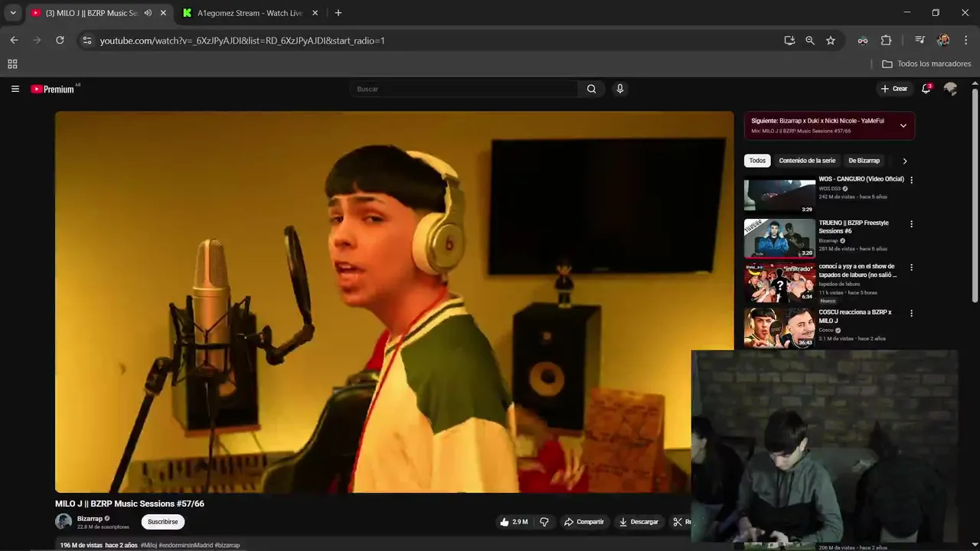Image resolution: width=980 pixels, height=551 pixels.
Task: Open the apps grid in bookmarks bar
Action: (x=12, y=64)
